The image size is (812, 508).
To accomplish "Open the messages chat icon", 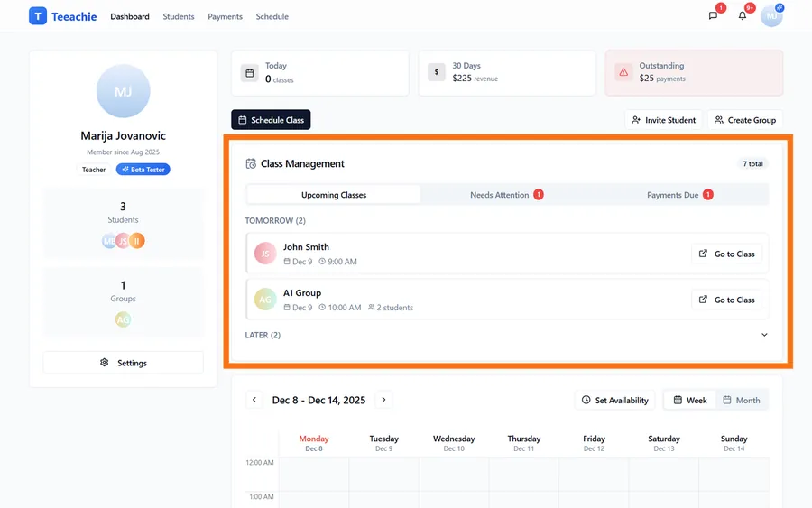I will click(x=713, y=15).
